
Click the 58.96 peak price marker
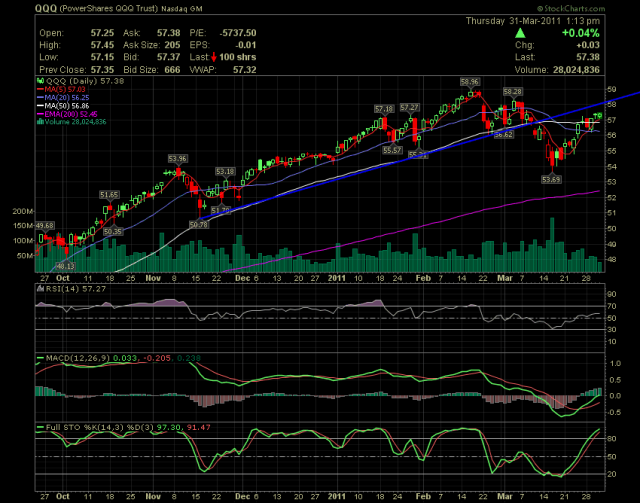coord(469,82)
